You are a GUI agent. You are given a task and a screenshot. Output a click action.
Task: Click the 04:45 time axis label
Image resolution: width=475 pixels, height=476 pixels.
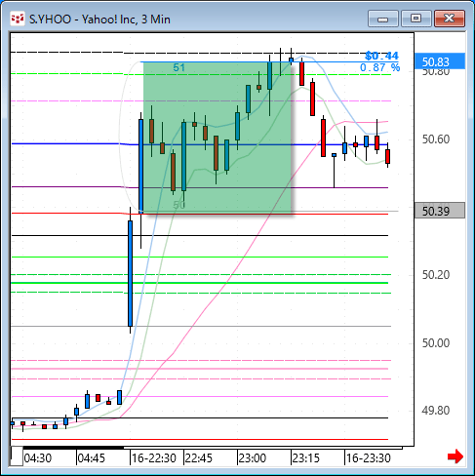(x=92, y=458)
